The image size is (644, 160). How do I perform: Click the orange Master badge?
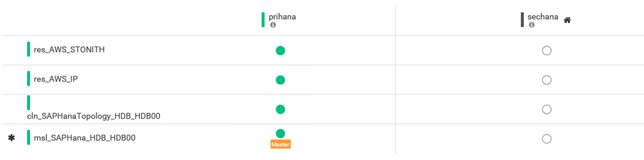tap(280, 145)
